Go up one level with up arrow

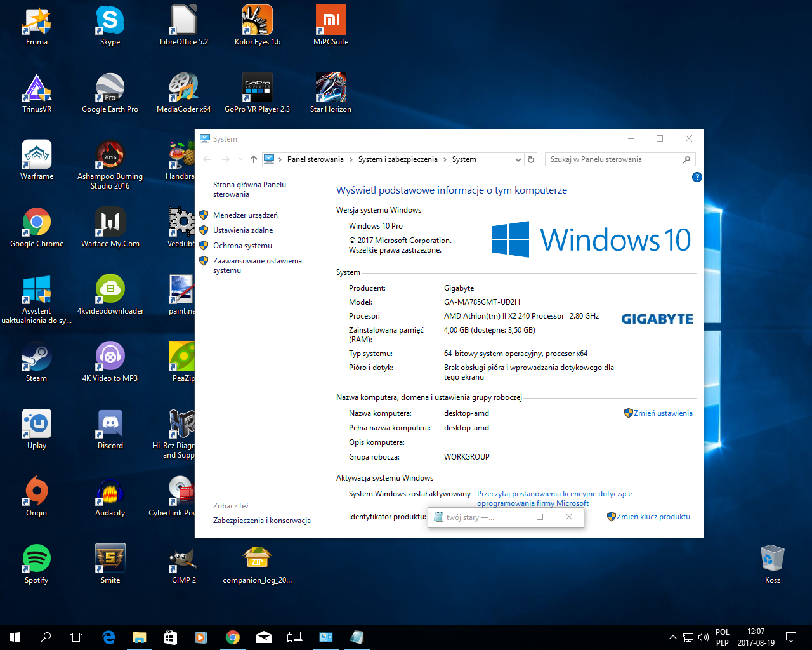[254, 159]
